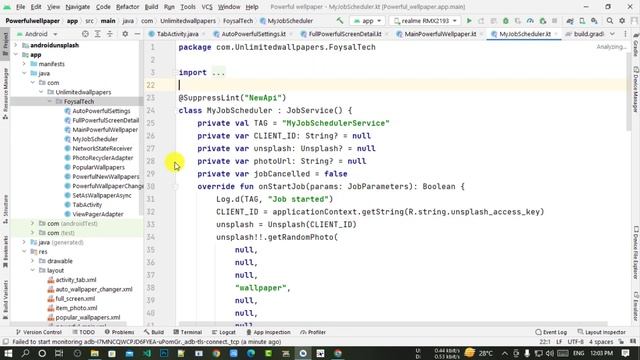Run the app with the green play button
640x360 pixels.
[469, 20]
